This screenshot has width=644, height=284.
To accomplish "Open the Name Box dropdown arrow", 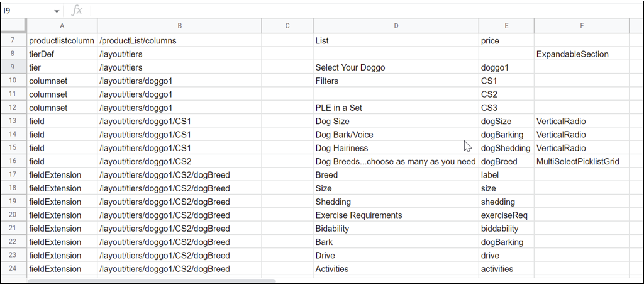I will [x=57, y=11].
